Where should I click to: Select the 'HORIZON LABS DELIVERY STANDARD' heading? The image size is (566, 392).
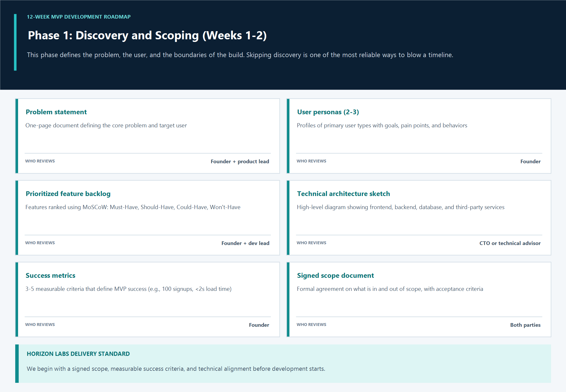pyautogui.click(x=78, y=354)
